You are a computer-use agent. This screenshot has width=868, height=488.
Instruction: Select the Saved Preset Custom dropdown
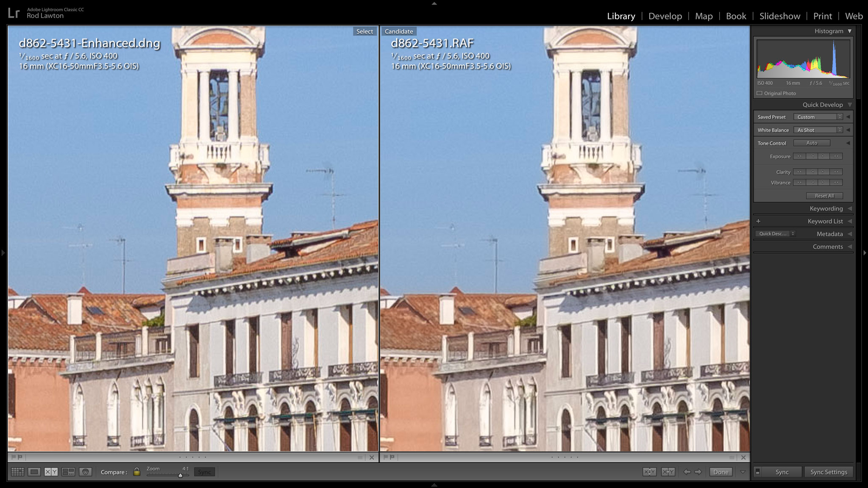point(818,117)
